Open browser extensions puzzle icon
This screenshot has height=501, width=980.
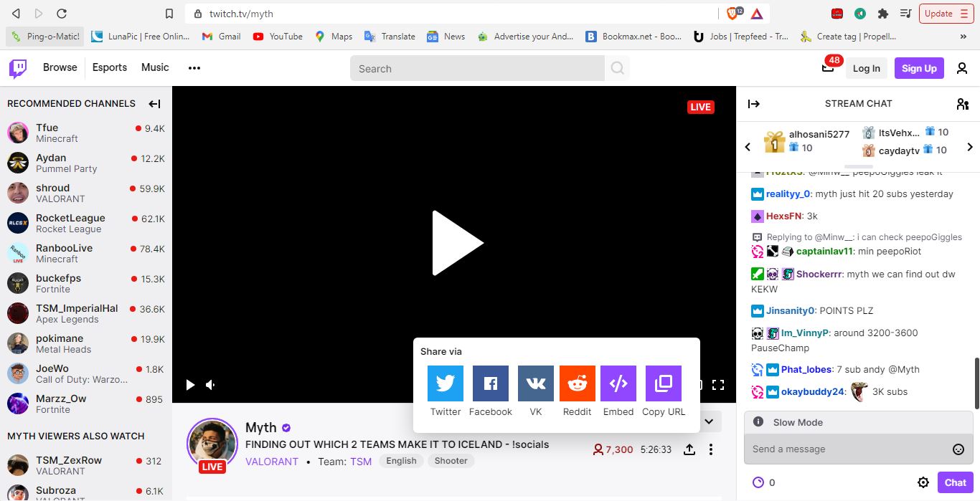coord(883,13)
